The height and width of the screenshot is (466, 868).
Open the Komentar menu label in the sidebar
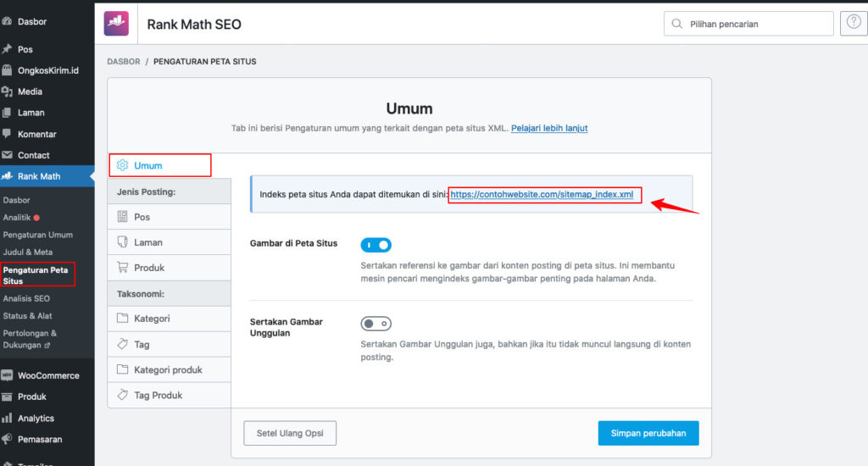point(36,134)
